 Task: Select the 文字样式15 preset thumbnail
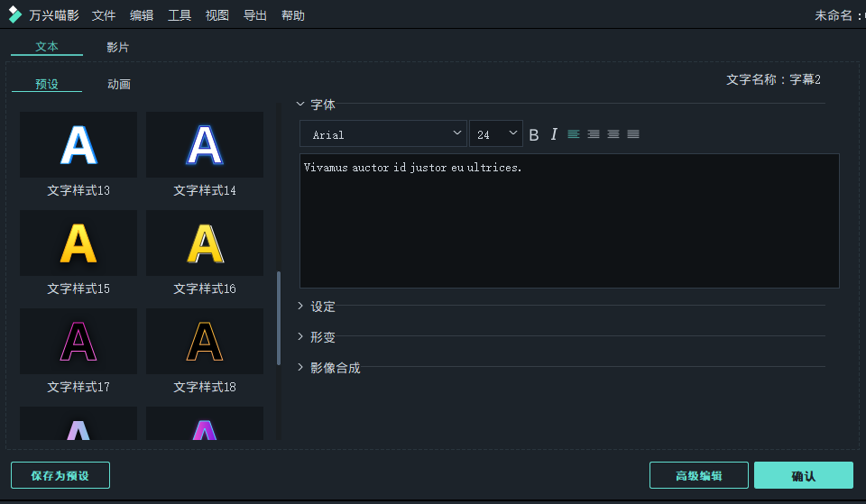(x=78, y=243)
